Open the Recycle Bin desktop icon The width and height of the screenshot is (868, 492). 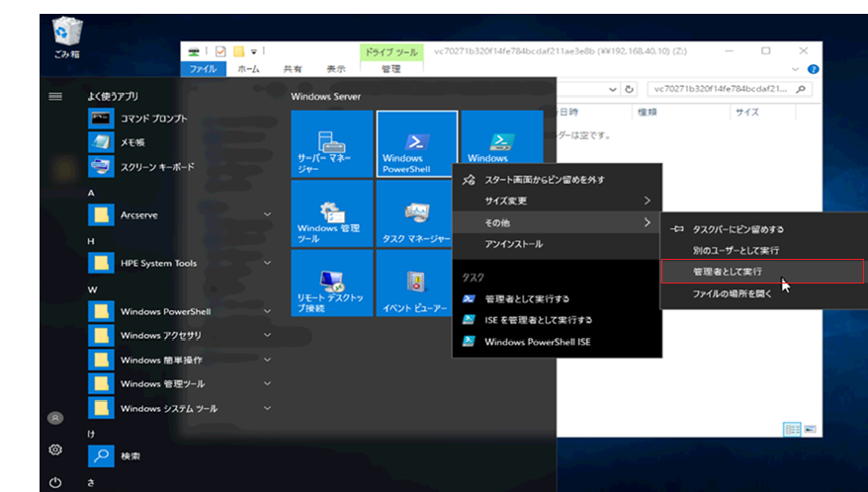tap(67, 37)
